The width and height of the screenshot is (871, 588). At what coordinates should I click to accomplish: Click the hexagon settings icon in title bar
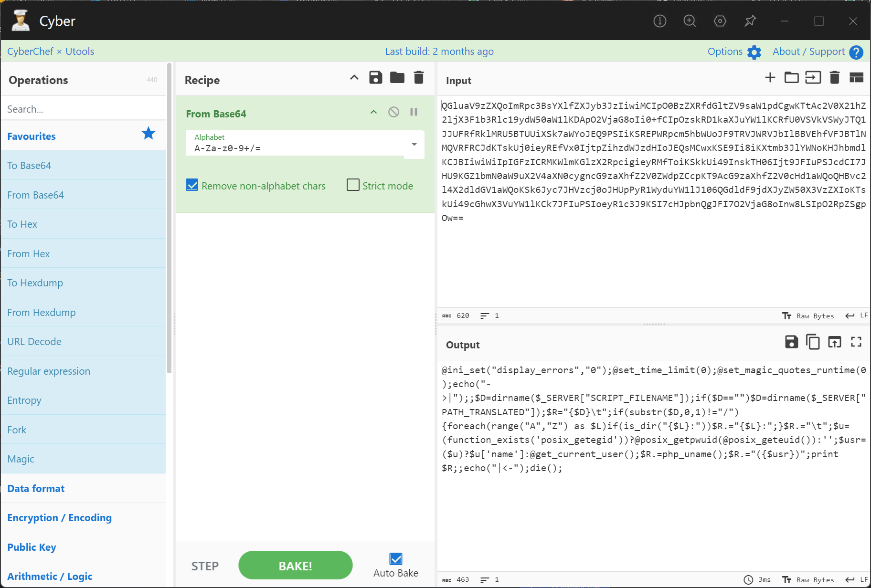pyautogui.click(x=720, y=21)
